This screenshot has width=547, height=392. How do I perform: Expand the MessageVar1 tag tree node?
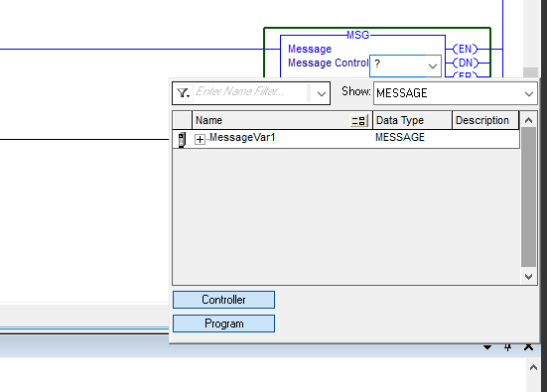coord(200,139)
